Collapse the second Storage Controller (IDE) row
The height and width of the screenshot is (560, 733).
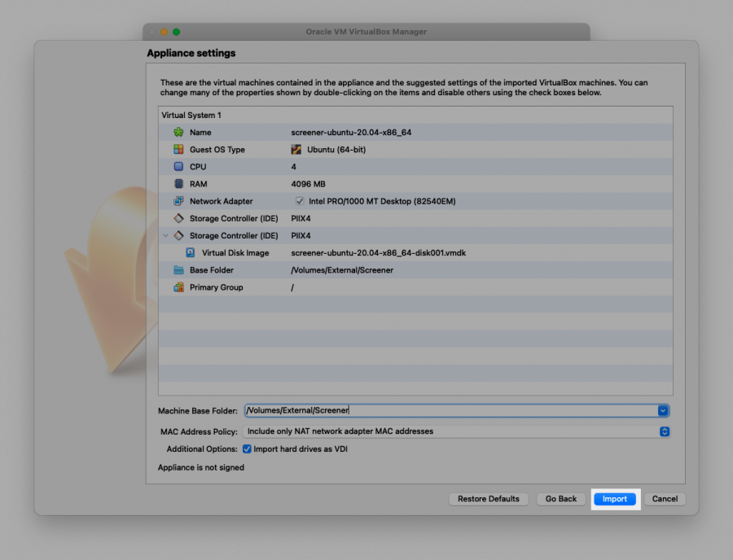click(x=166, y=236)
